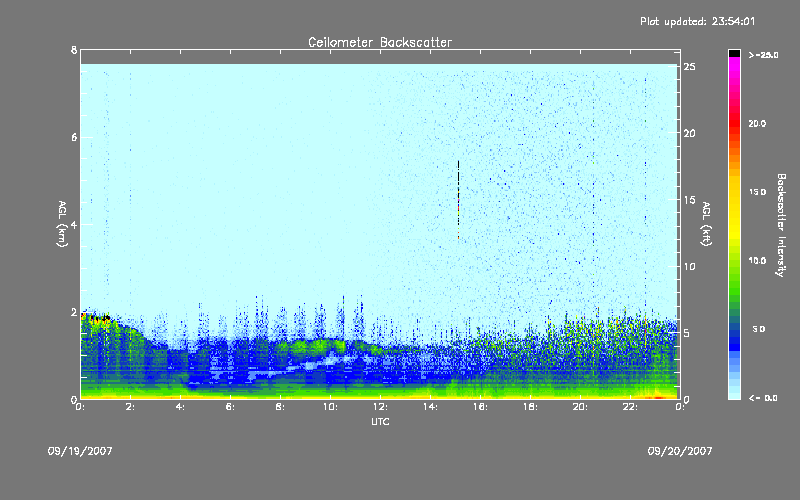
Task: Click the x-axis tick label '4:'
Action: [180, 407]
